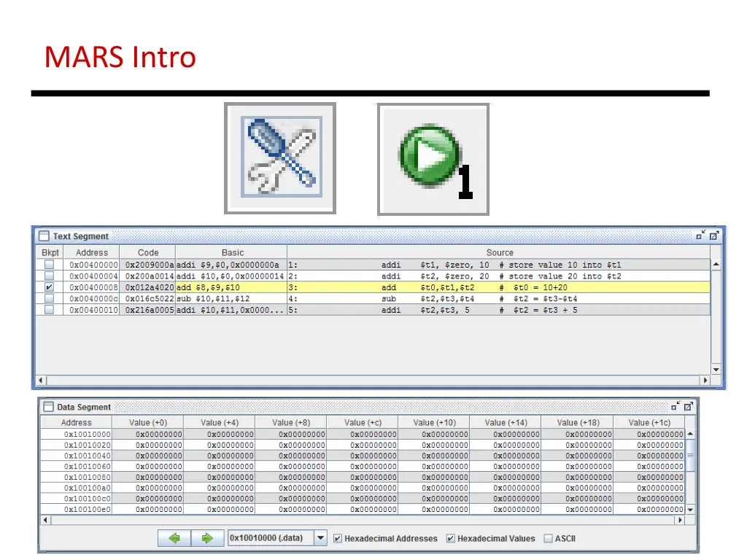Maximize the Text Segment panel
The width and height of the screenshot is (747, 560).
coord(713,236)
